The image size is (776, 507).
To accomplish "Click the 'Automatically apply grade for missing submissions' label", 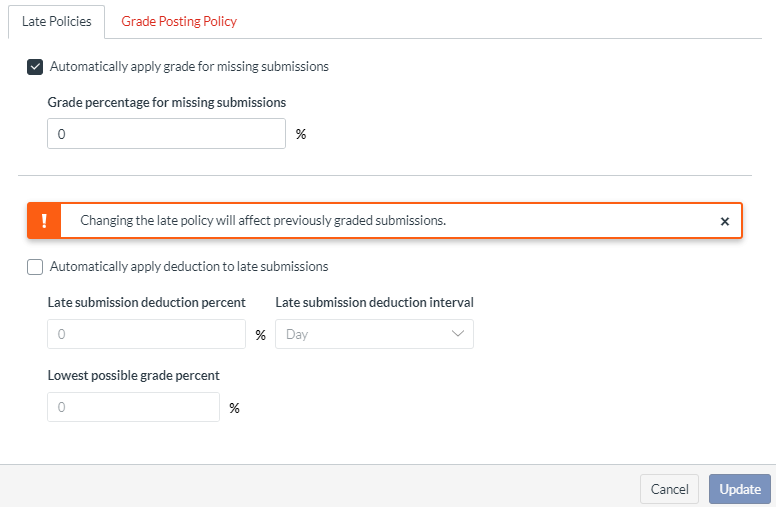I will tap(189, 67).
